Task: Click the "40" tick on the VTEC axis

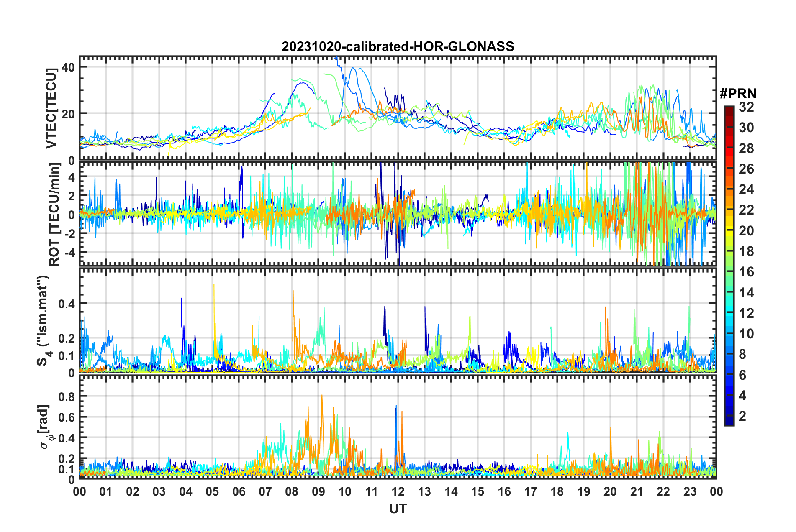Action: [68, 67]
